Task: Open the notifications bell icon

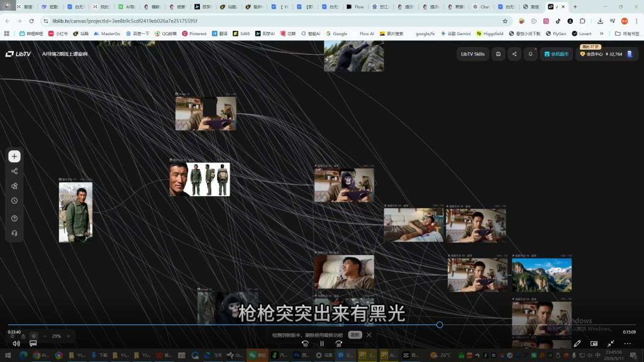Action: pos(530,54)
